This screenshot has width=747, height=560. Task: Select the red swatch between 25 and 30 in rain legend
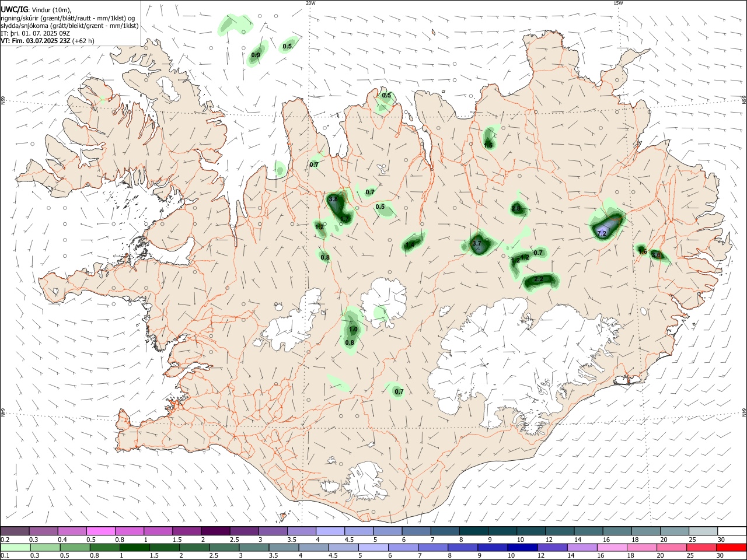coord(703,547)
